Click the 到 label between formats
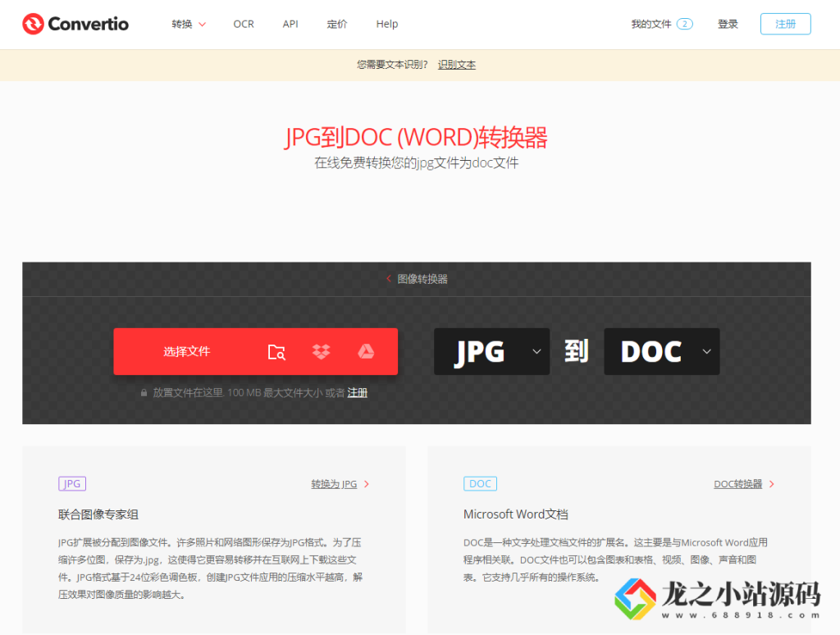The height and width of the screenshot is (635, 840). 577,351
